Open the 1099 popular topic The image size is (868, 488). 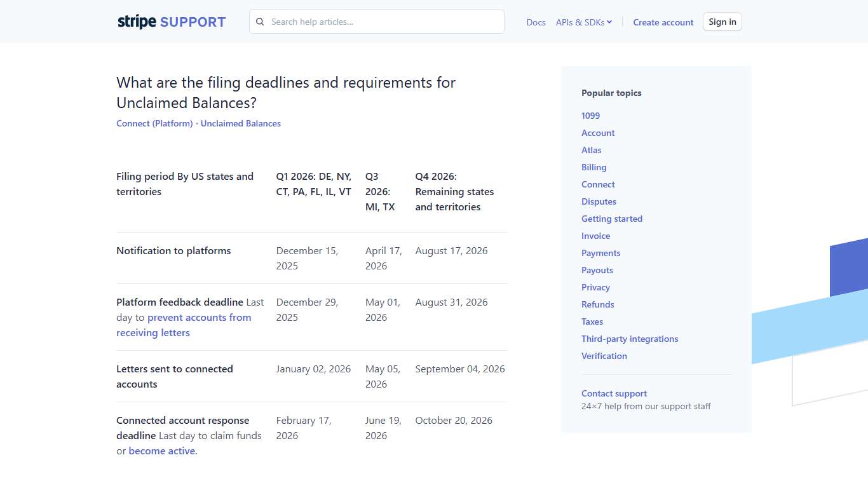click(x=590, y=116)
